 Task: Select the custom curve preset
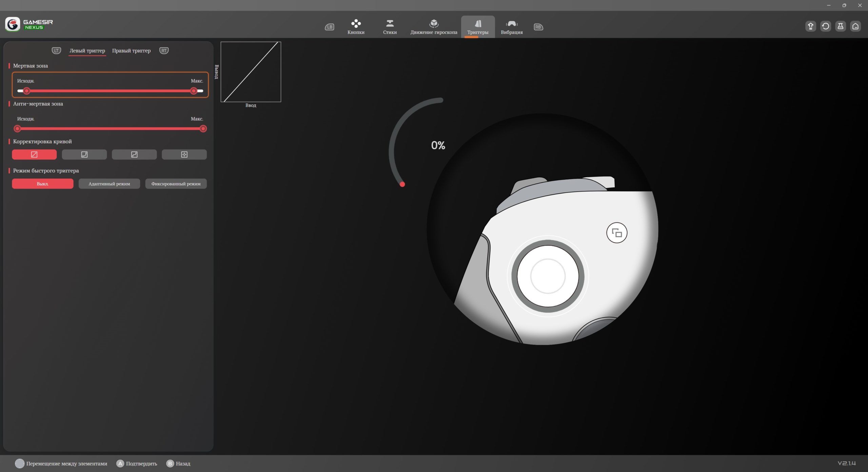(184, 154)
